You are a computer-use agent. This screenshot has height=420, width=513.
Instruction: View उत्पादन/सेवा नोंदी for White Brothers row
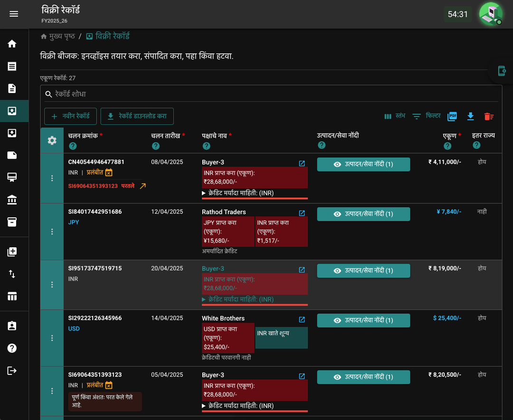point(363,320)
